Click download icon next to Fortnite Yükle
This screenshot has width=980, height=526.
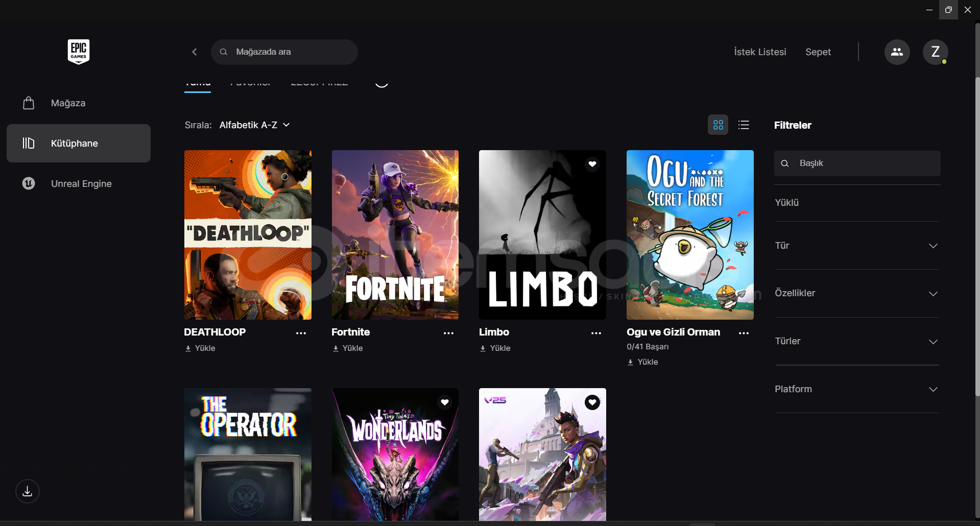click(336, 348)
